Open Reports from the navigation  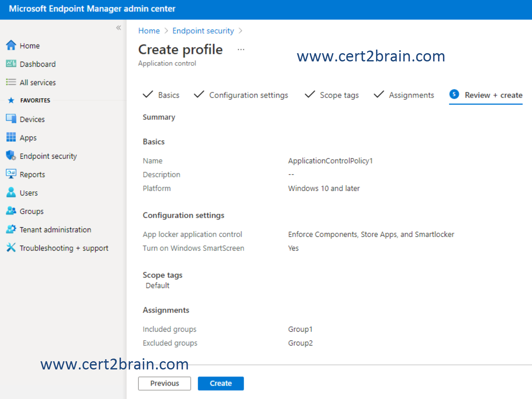coord(32,175)
